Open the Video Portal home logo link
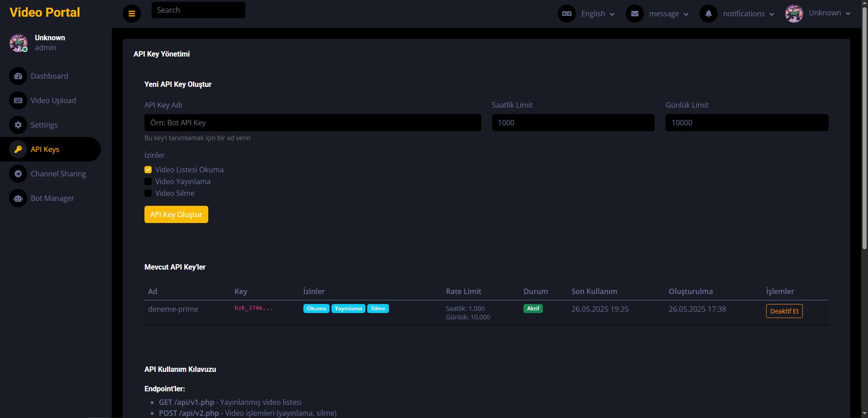The height and width of the screenshot is (418, 868). coord(45,13)
